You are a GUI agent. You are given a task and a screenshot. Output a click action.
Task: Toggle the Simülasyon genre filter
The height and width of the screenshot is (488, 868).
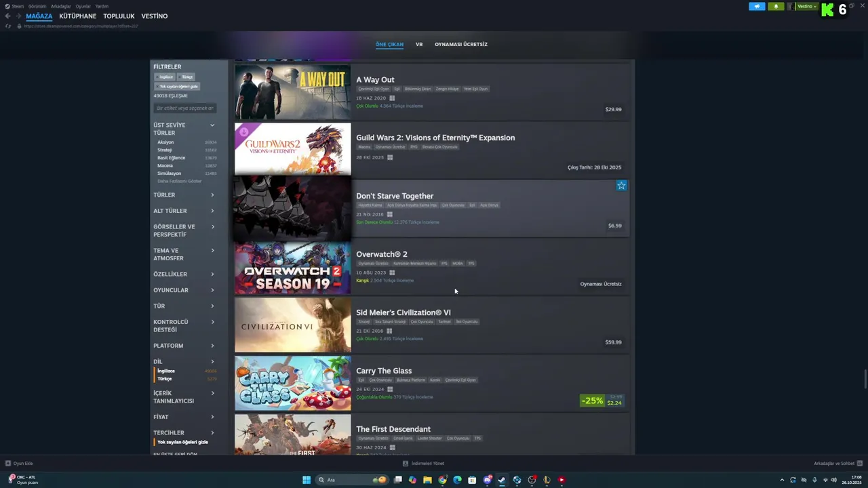186,174
